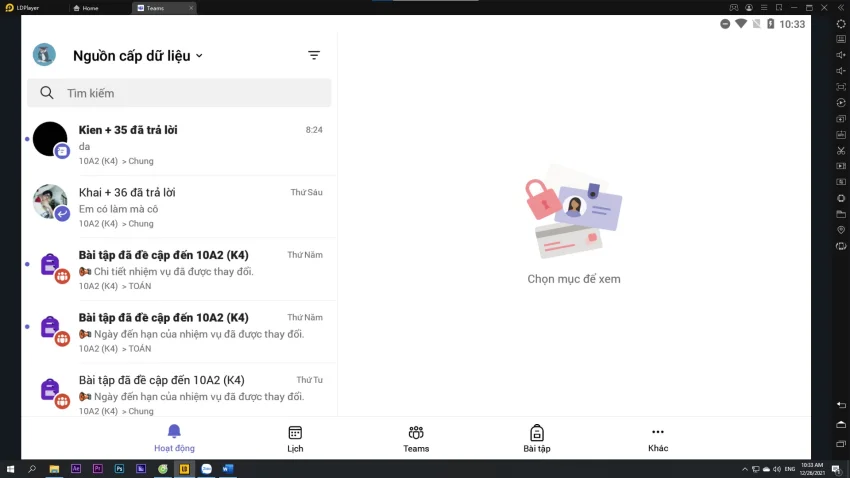Switch to the Lịch calendar tab
The height and width of the screenshot is (478, 850).
[x=295, y=438]
